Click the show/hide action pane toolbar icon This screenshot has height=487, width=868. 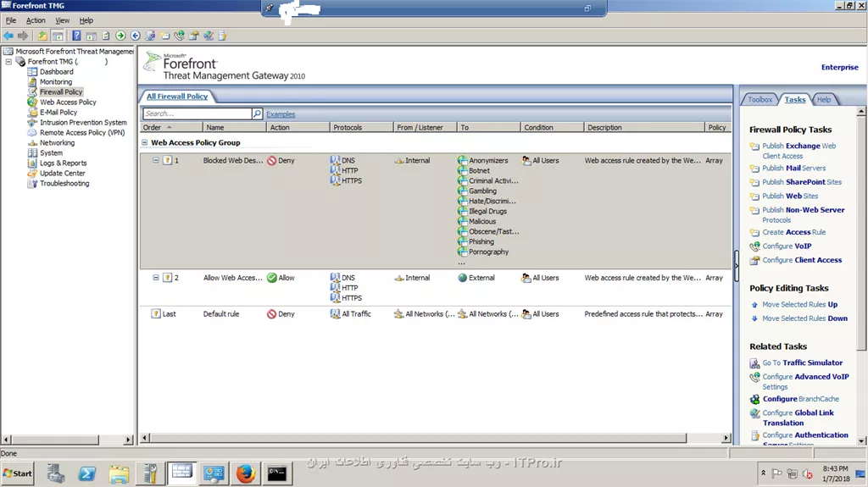pos(92,36)
